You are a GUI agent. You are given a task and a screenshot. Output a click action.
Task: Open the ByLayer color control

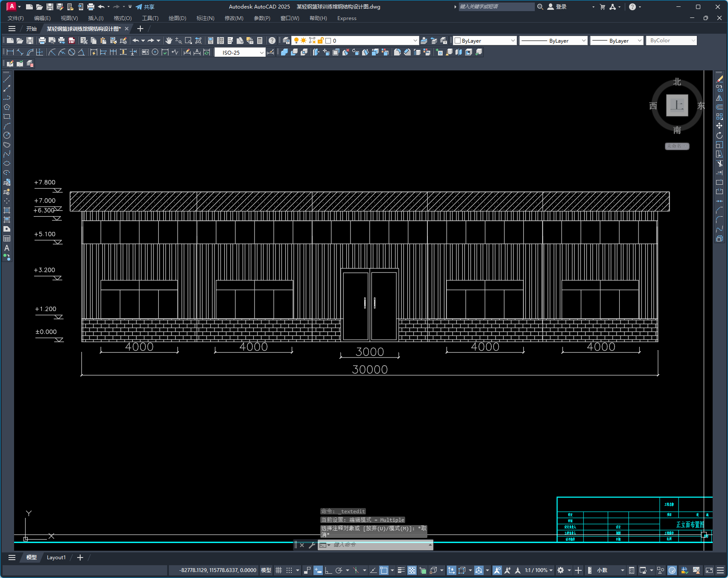(x=485, y=41)
